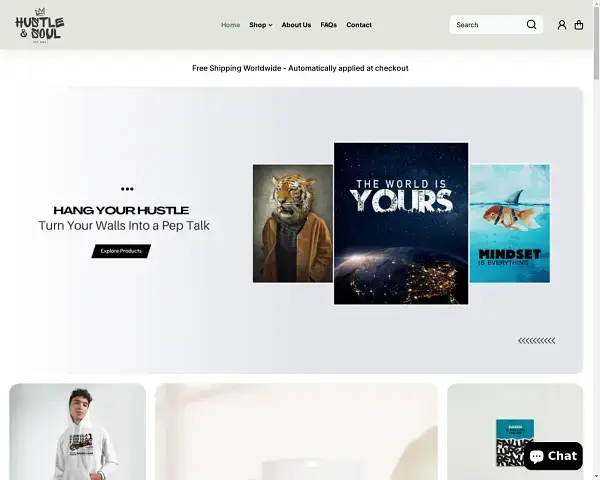Screen dimensions: 600x480
Task: Click inside the Search input field
Action: click(485, 25)
